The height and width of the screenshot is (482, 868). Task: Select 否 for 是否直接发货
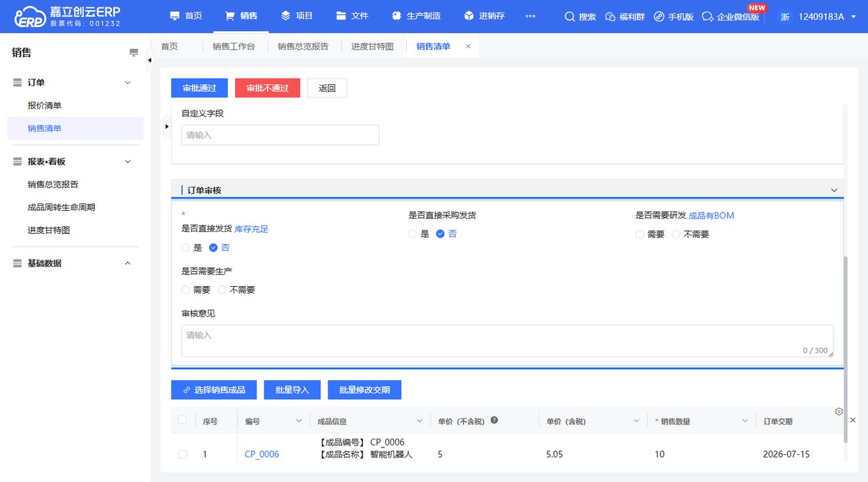(213, 248)
